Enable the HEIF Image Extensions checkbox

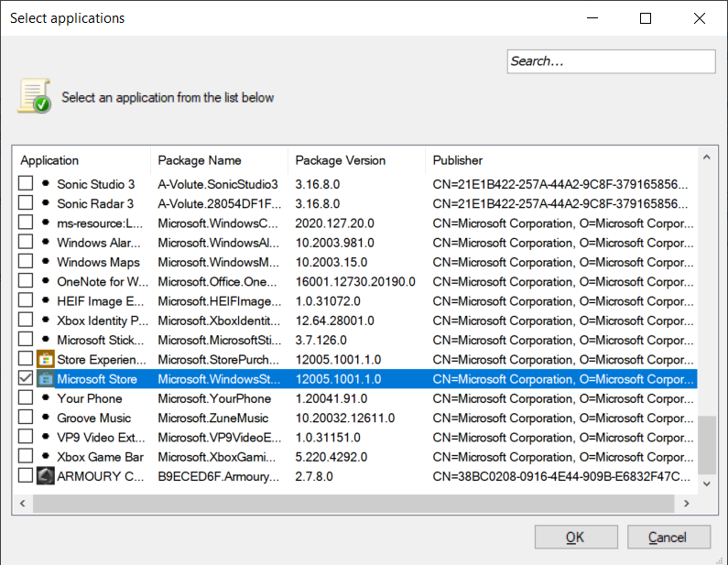tap(26, 300)
